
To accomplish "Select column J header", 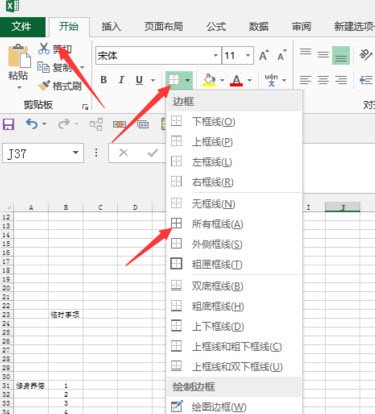I will click(x=343, y=207).
